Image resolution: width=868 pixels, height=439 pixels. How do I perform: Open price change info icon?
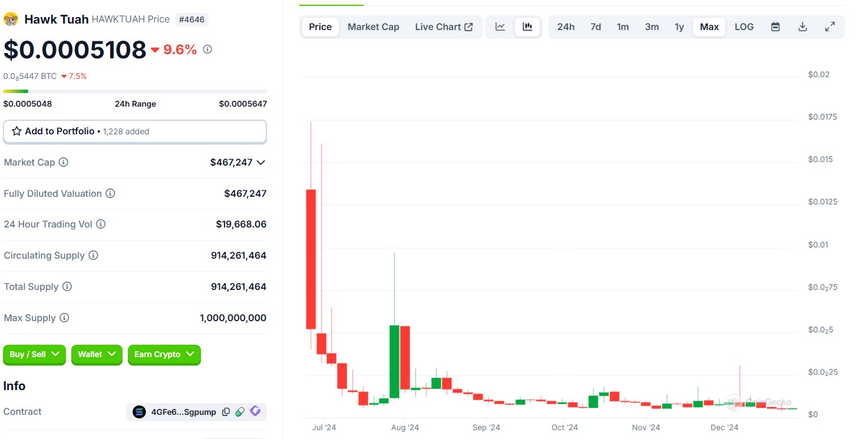point(207,49)
